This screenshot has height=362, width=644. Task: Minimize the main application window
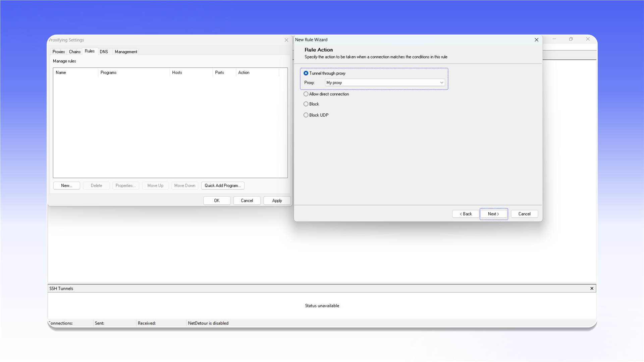[x=554, y=39]
